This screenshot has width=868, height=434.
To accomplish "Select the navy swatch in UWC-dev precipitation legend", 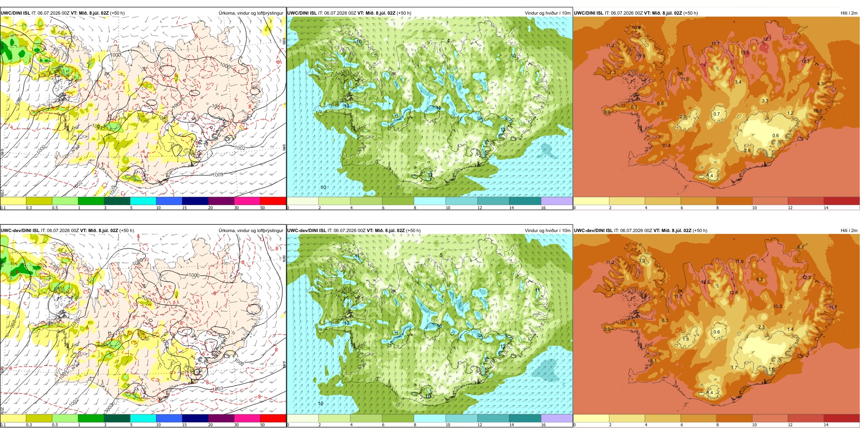I will pos(195,418).
